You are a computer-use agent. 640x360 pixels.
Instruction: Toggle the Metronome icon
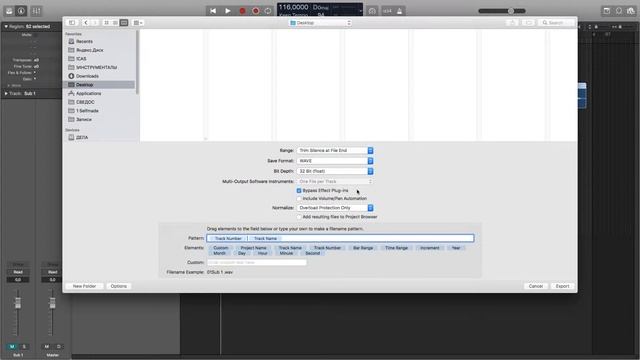(400, 11)
